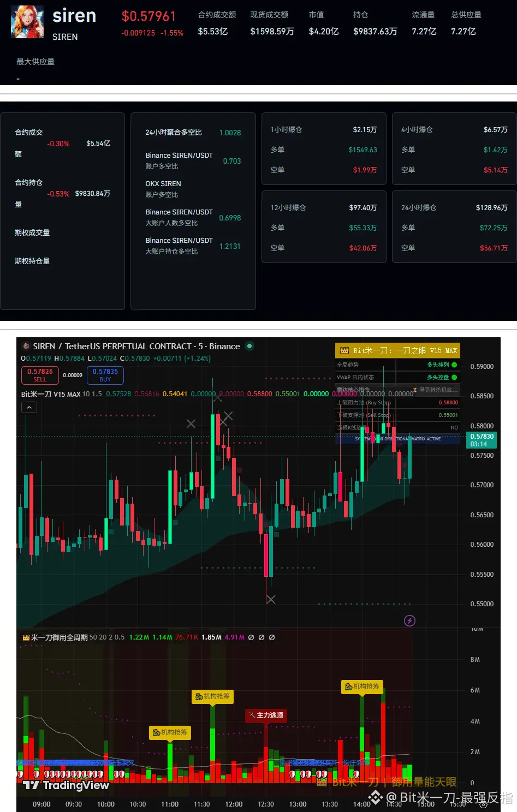Click the 0.57826 SELL button
Viewport: 517px width, 812px height.
[x=40, y=375]
